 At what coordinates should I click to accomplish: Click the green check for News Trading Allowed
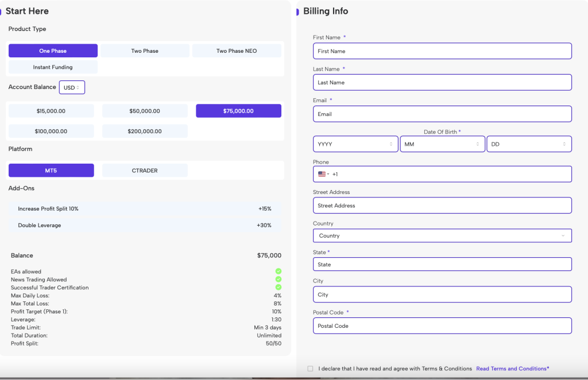point(278,279)
